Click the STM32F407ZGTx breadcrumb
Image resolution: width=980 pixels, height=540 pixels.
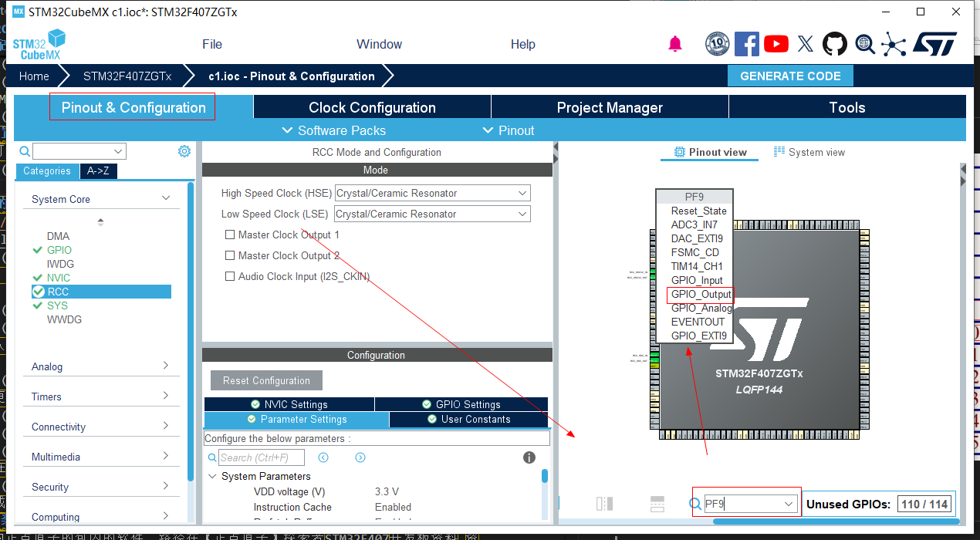pyautogui.click(x=127, y=76)
